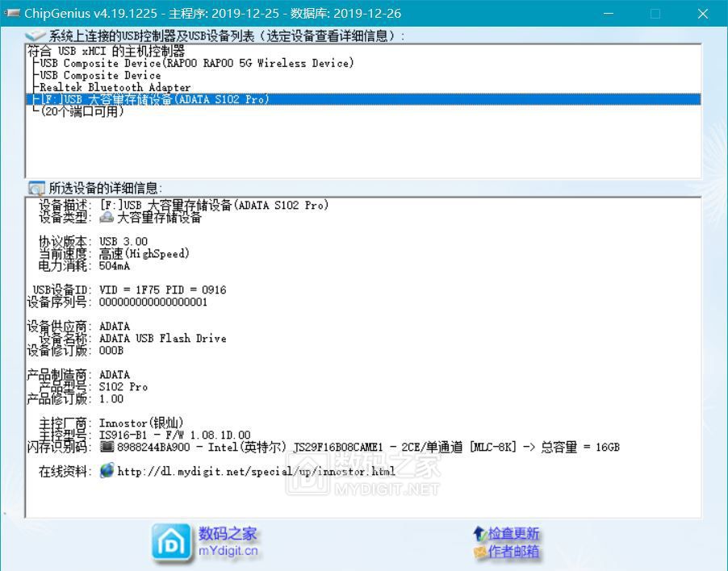Click the product revision 1.00 value

111,398
